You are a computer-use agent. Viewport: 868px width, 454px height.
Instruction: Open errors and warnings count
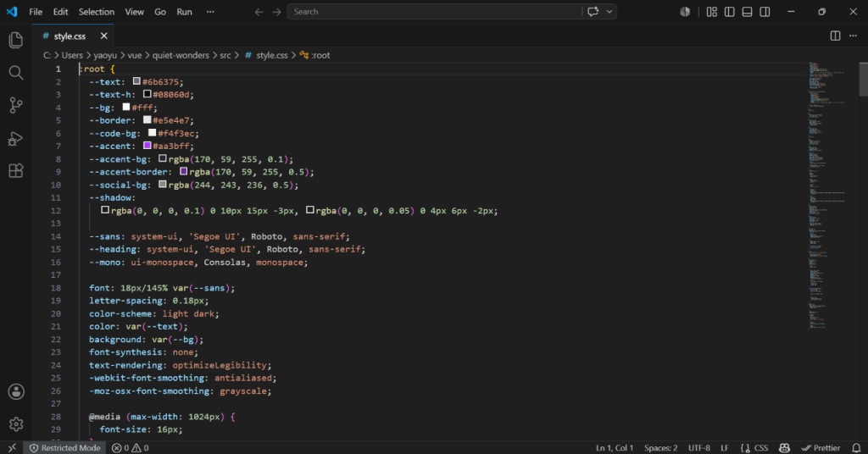(x=130, y=448)
